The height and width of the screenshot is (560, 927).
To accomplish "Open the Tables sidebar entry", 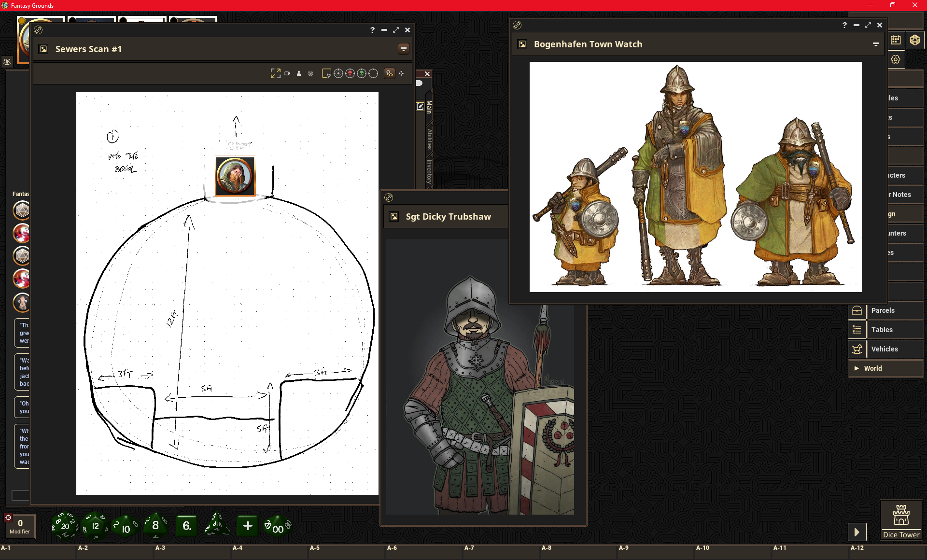I will coord(885,330).
